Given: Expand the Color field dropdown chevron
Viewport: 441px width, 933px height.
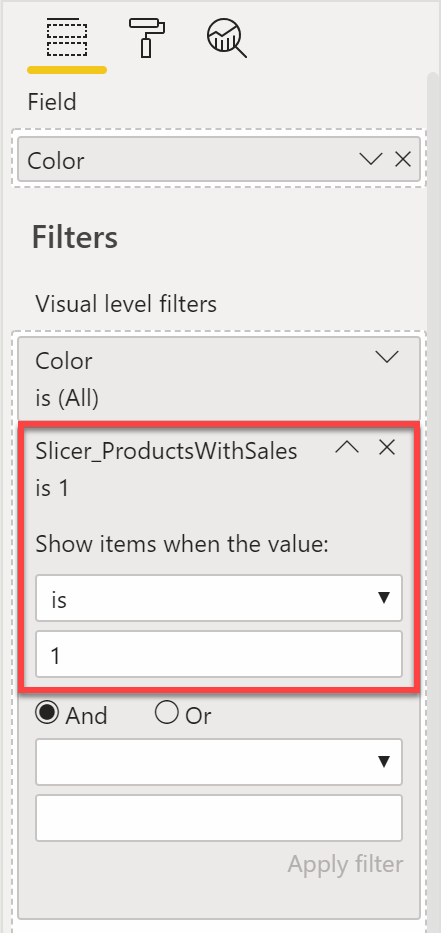Looking at the screenshot, I should [x=371, y=159].
